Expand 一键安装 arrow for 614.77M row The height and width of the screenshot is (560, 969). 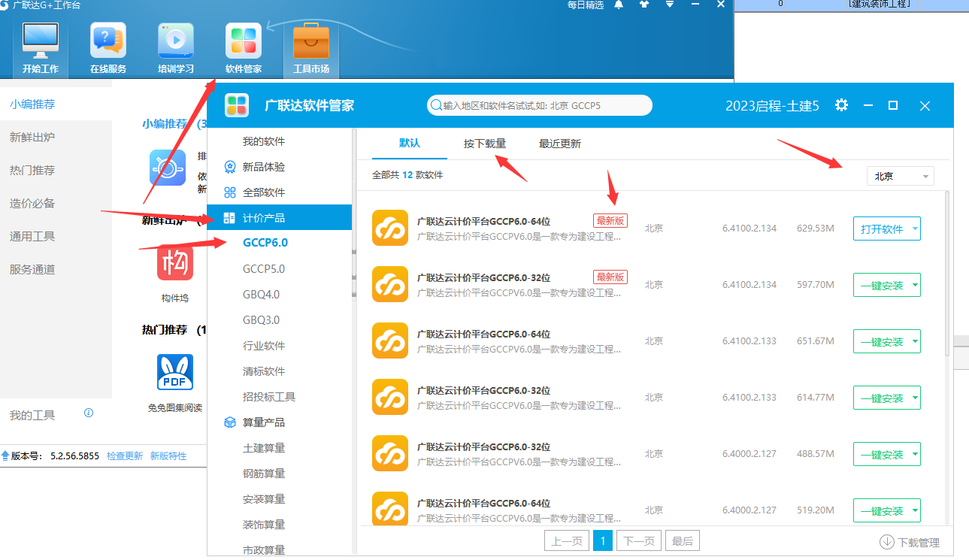coord(914,398)
